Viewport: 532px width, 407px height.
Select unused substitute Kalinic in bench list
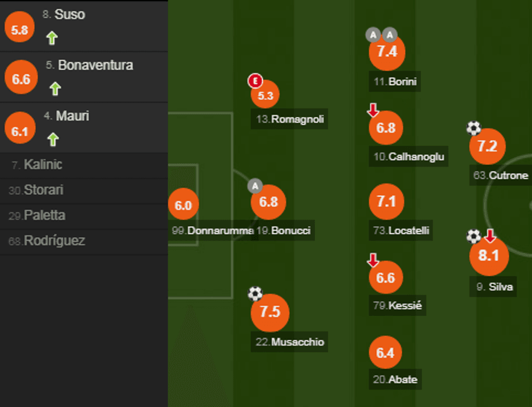[43, 164]
